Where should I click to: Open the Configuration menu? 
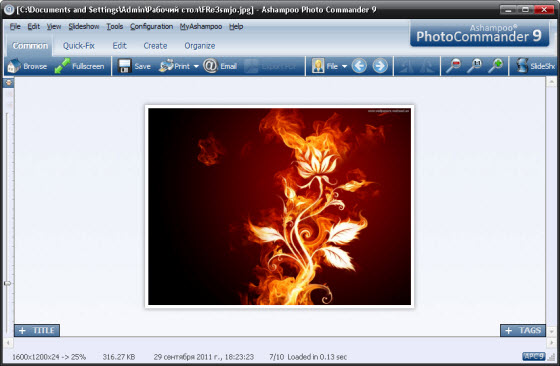(151, 26)
